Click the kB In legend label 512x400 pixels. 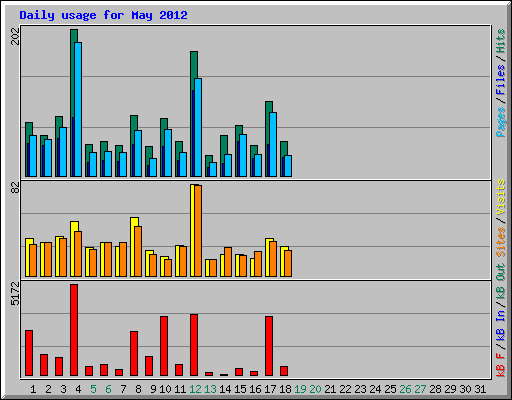pos(501,326)
